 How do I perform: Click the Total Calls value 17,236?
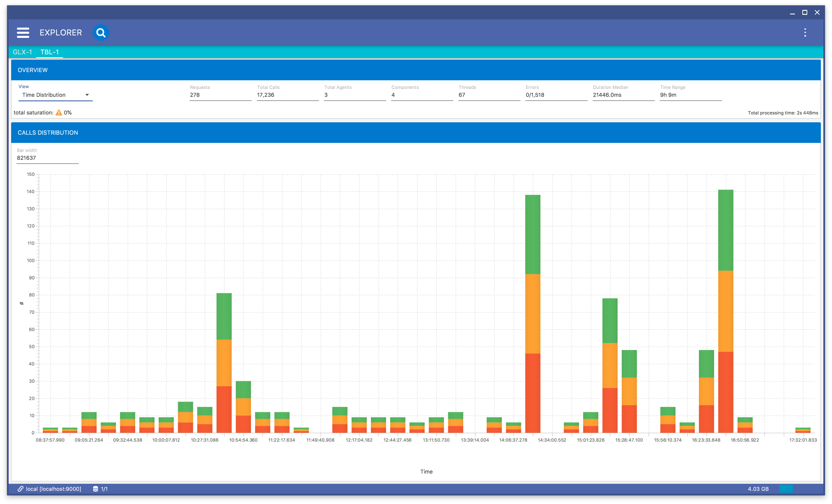click(265, 95)
